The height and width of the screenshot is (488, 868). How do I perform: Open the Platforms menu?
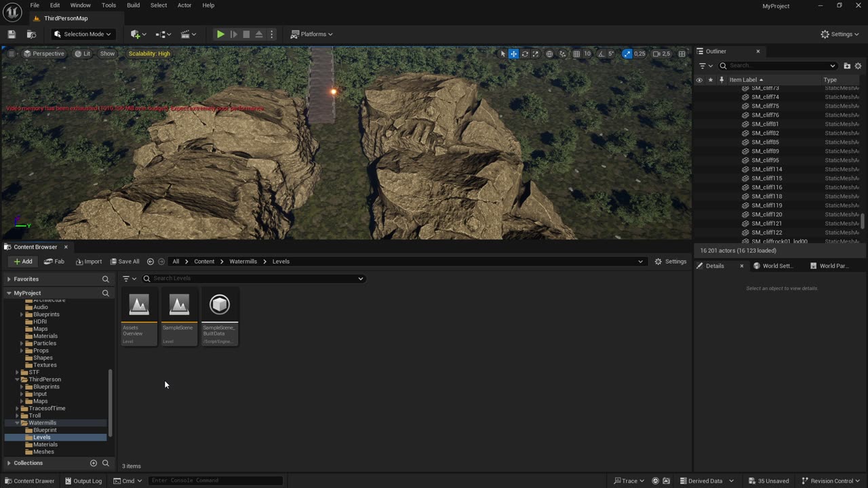click(x=311, y=34)
